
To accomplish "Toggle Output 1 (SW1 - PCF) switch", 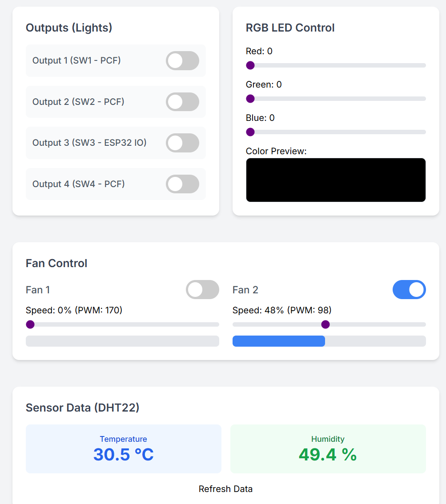I will [x=182, y=60].
